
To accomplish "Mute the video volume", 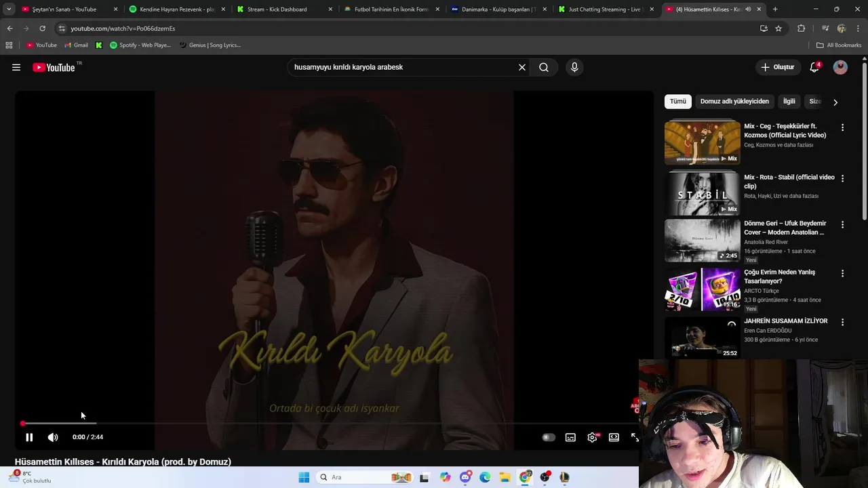I will [53, 437].
